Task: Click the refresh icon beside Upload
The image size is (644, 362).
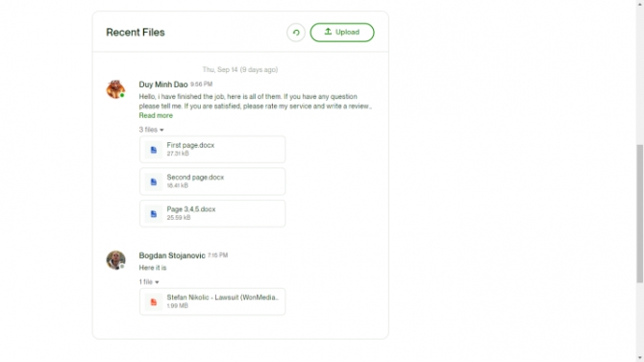Action: 296,33
